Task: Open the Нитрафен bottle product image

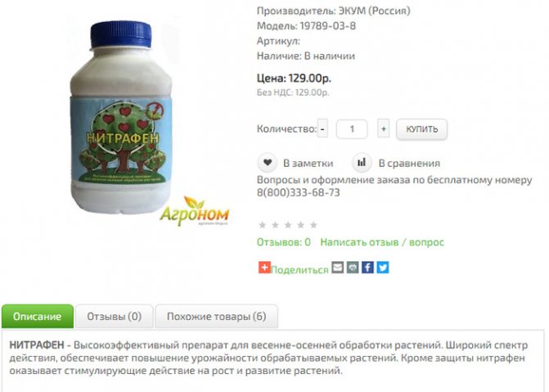Action: tap(121, 117)
